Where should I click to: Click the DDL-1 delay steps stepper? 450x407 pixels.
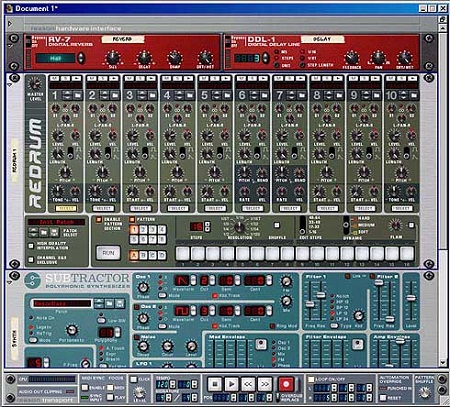pos(265,58)
